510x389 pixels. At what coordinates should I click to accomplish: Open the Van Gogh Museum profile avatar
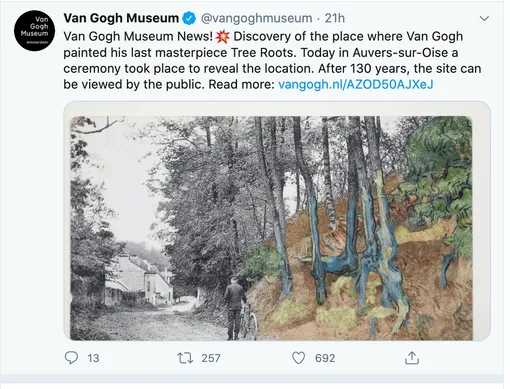34,31
